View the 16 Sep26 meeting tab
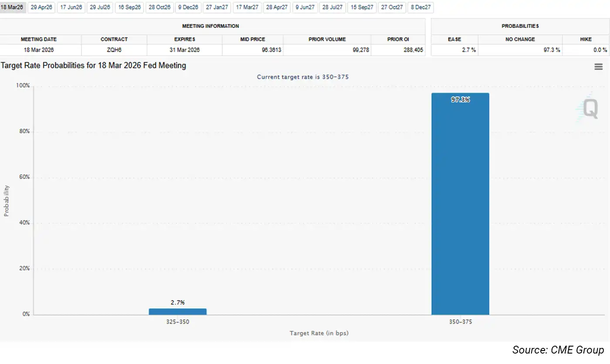This screenshot has width=610, height=364. (129, 7)
